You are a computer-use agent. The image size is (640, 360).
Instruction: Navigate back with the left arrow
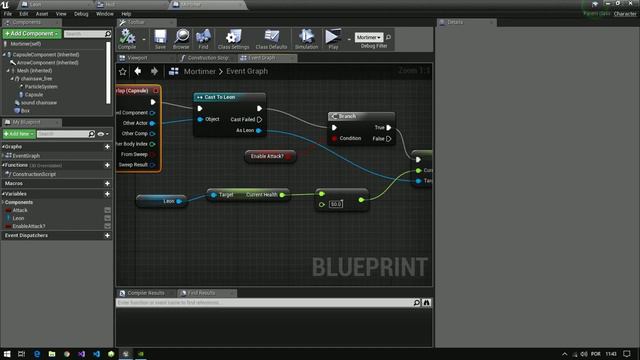(x=138, y=71)
